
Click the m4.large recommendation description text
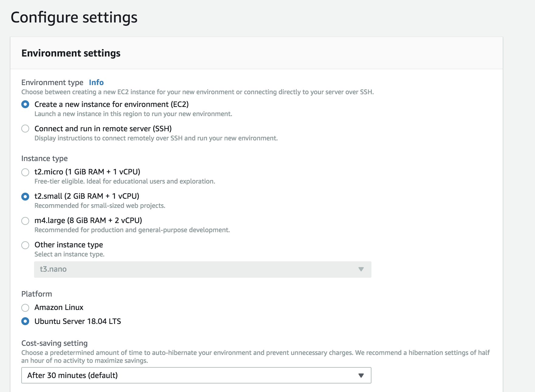(132, 230)
